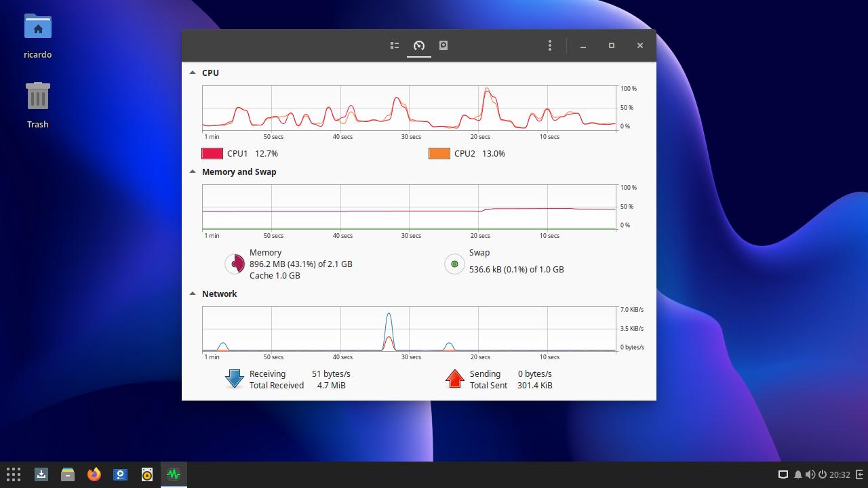The height and width of the screenshot is (488, 868).
Task: Launch Firefox from the taskbar
Action: click(x=94, y=474)
